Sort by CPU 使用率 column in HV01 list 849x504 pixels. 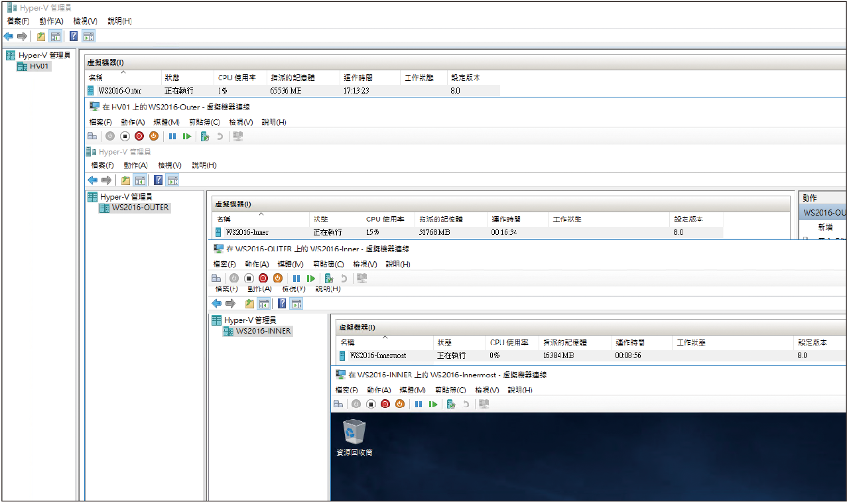click(241, 78)
